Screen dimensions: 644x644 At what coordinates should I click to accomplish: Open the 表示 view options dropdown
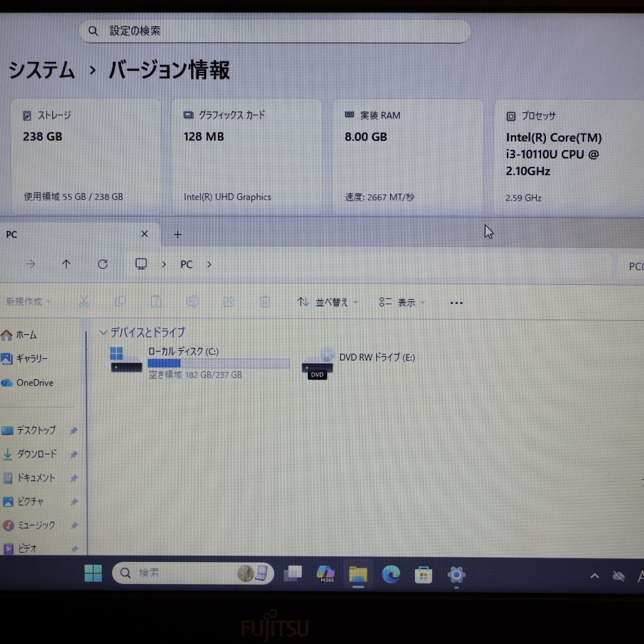pyautogui.click(x=407, y=302)
